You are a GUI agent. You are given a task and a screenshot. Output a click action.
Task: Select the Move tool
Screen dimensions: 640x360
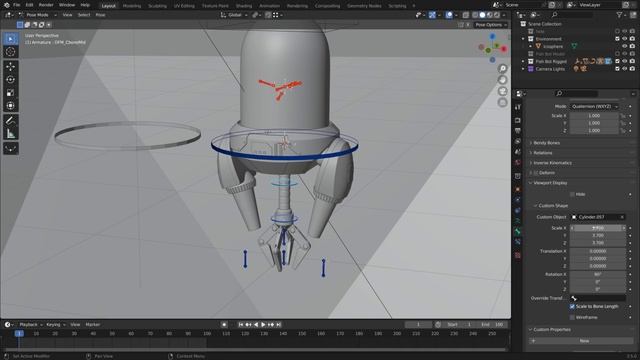[x=11, y=67]
